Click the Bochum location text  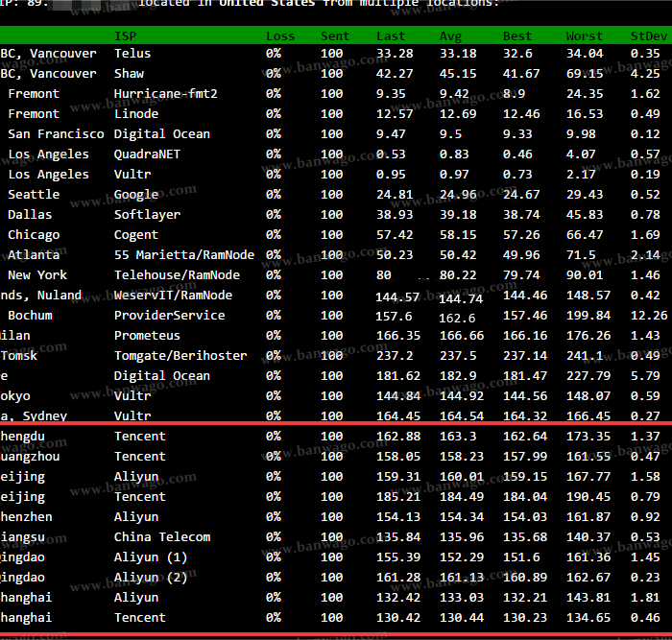coord(30,316)
